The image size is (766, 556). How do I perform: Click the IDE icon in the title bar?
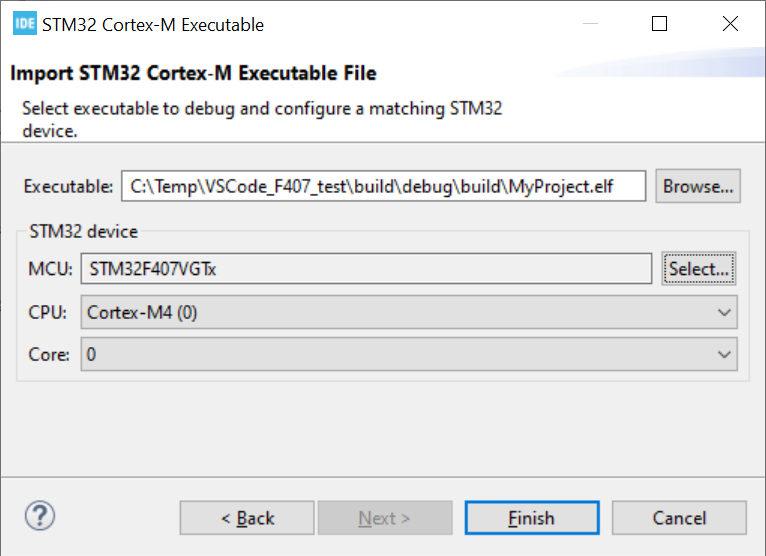point(24,25)
